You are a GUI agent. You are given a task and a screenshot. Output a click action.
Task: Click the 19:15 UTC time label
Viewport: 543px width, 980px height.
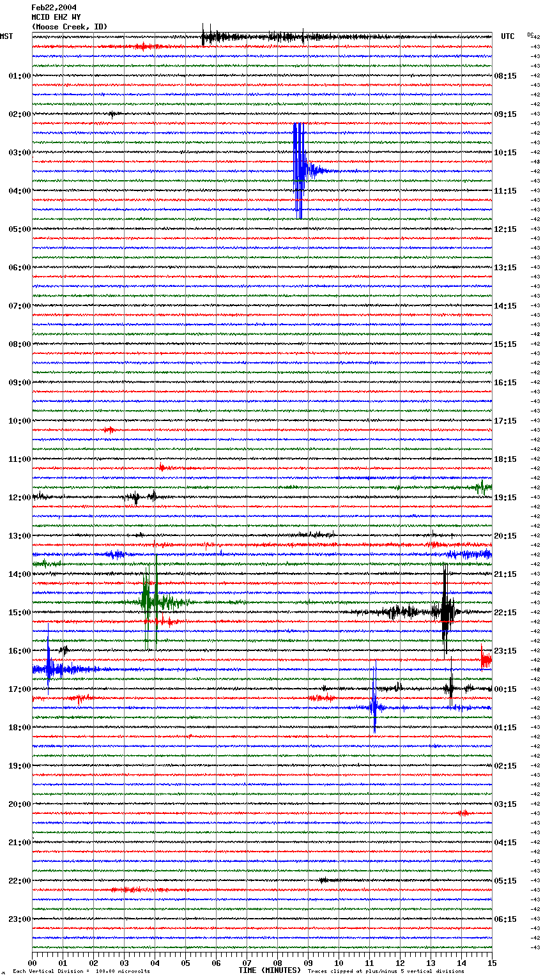pos(505,498)
